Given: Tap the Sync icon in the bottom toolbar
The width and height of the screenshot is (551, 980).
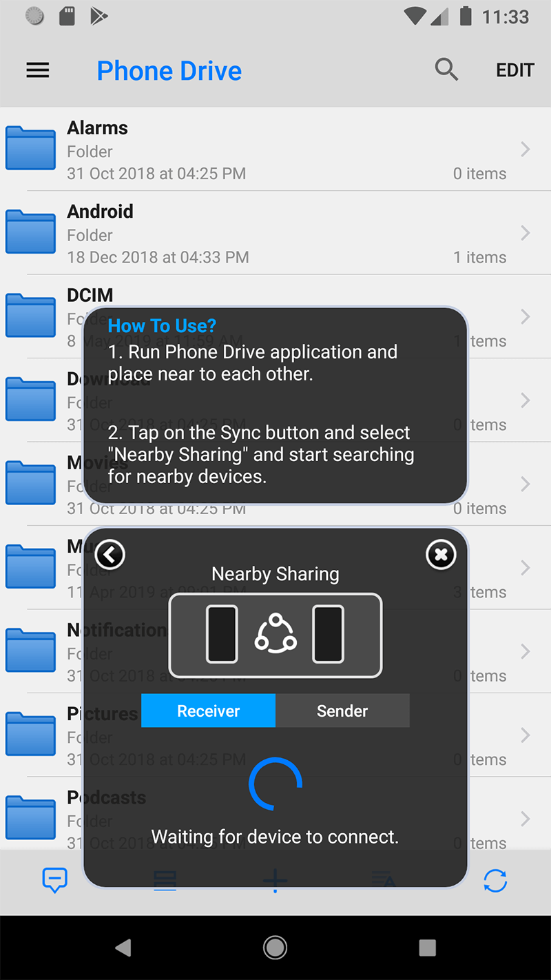Looking at the screenshot, I should [495, 881].
